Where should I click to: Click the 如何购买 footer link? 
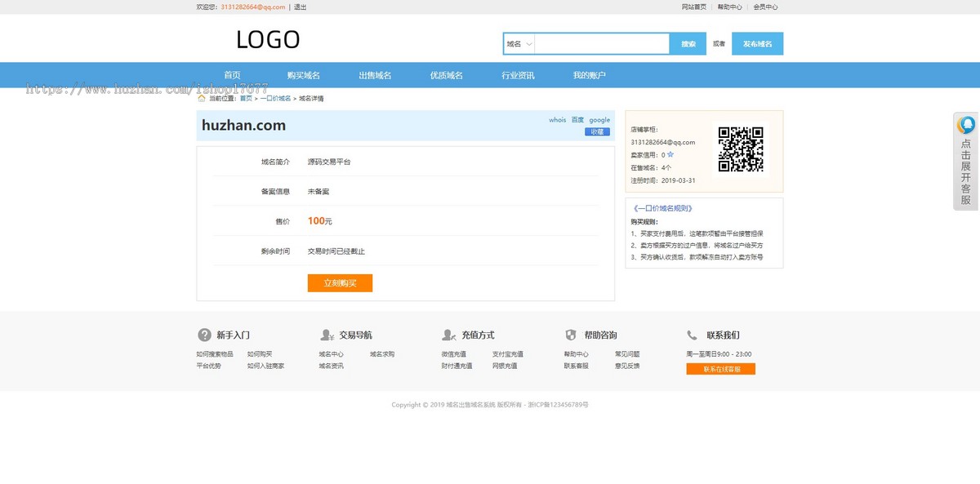[260, 354]
